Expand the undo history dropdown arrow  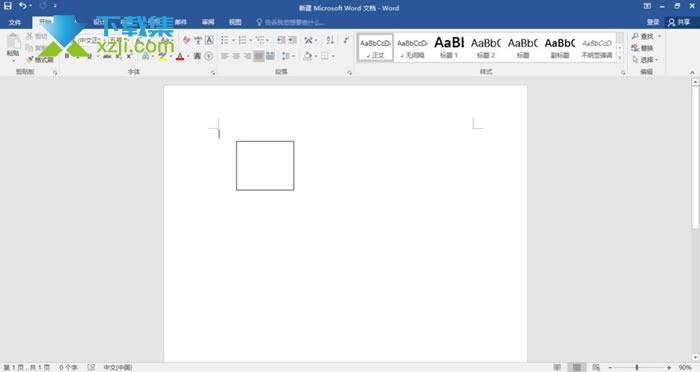(30, 6)
